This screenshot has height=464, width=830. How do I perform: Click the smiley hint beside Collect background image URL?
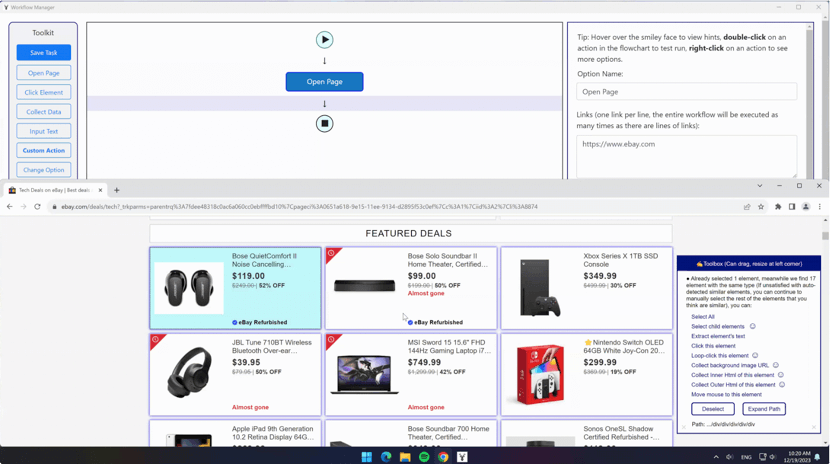[x=776, y=365]
